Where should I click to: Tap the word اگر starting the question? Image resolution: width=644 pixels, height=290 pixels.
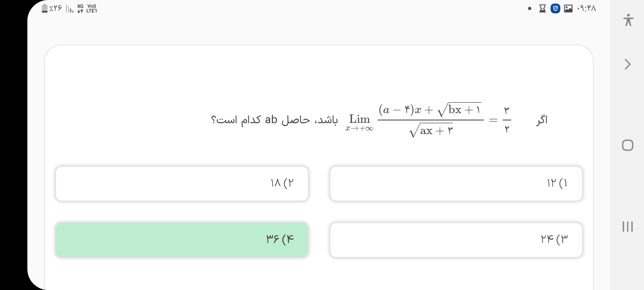tap(542, 120)
